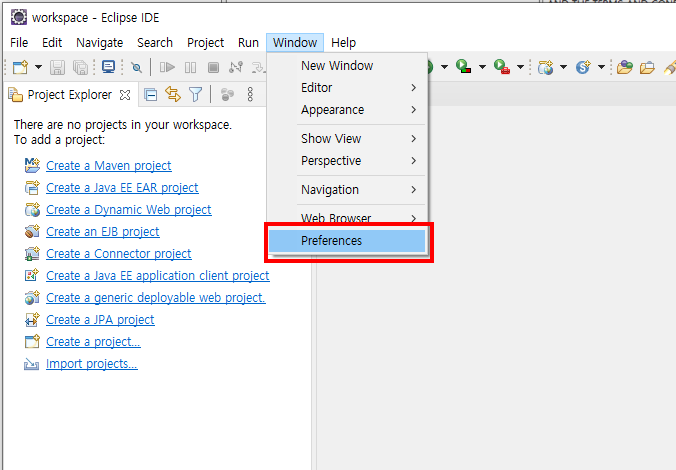The image size is (676, 470).
Task: Click Create a JPA project link
Action: pos(100,320)
